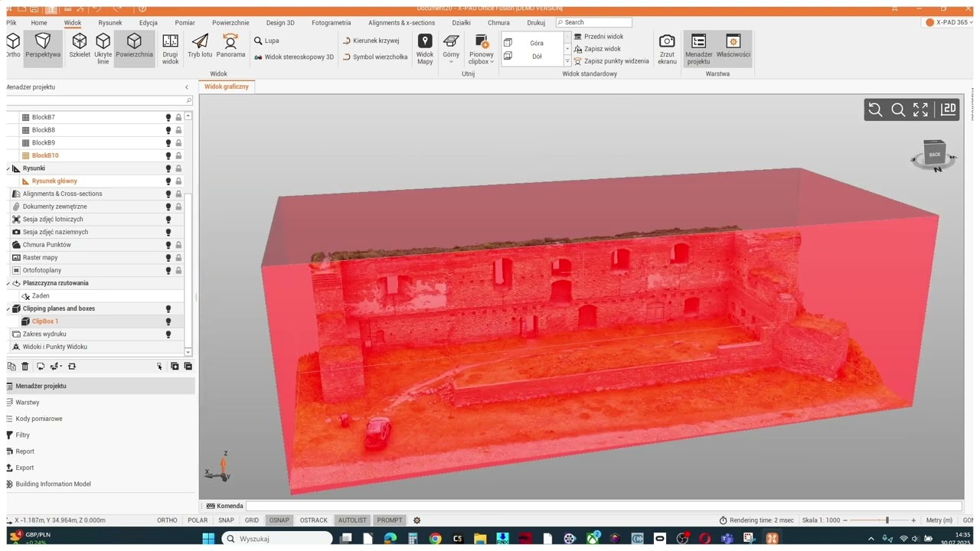Toggle lock on Raster mapy
Screen dimensions: 980x551
[178, 258]
